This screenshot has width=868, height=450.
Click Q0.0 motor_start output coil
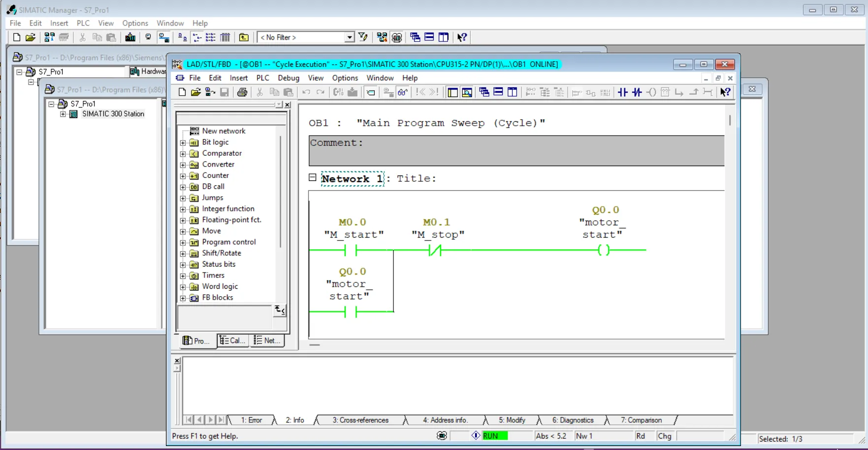tap(604, 250)
